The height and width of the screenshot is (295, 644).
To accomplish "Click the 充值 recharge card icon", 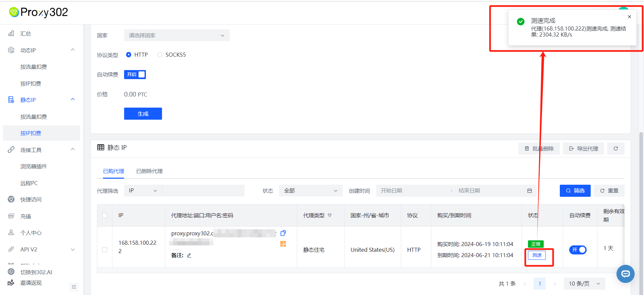I will [x=11, y=216].
